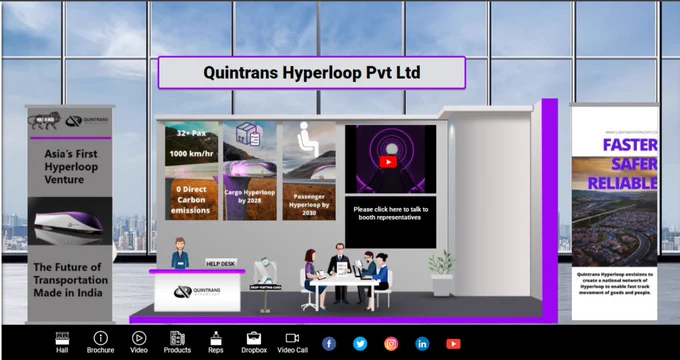This screenshot has width=680, height=360.
Task: Open the LinkedIn page
Action: coord(422,344)
